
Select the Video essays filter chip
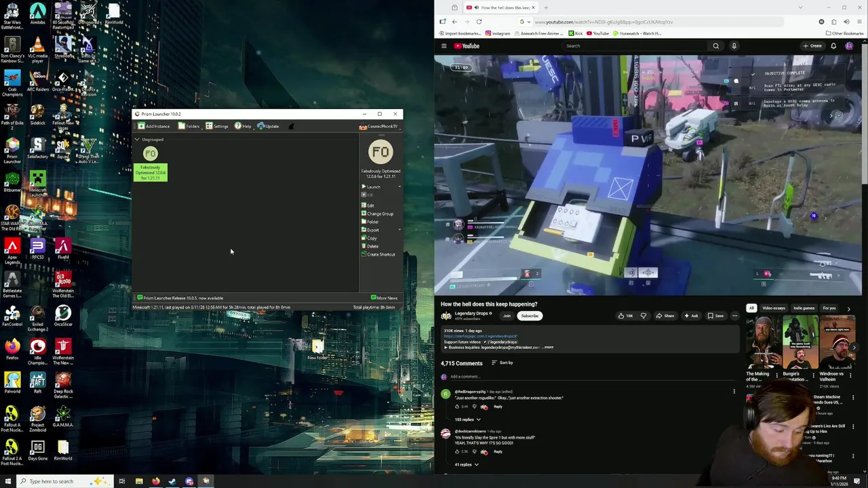[x=774, y=308]
